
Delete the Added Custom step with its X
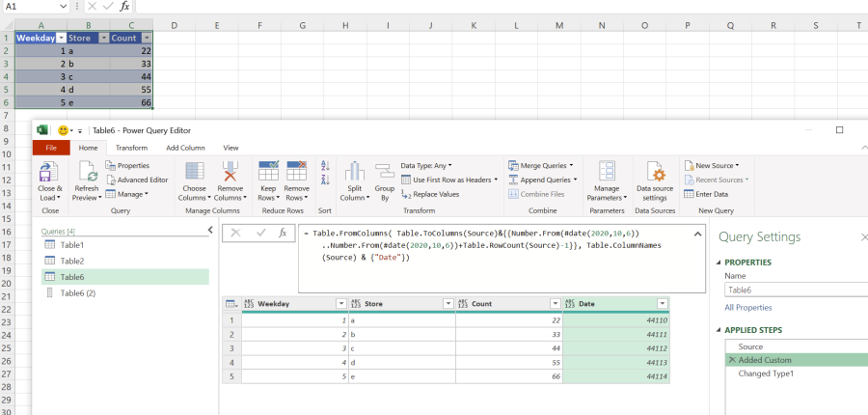click(x=732, y=360)
